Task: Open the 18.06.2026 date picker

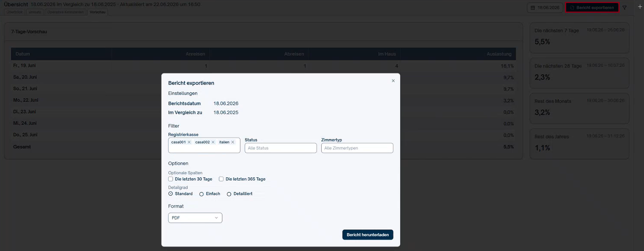Action: 545,8
